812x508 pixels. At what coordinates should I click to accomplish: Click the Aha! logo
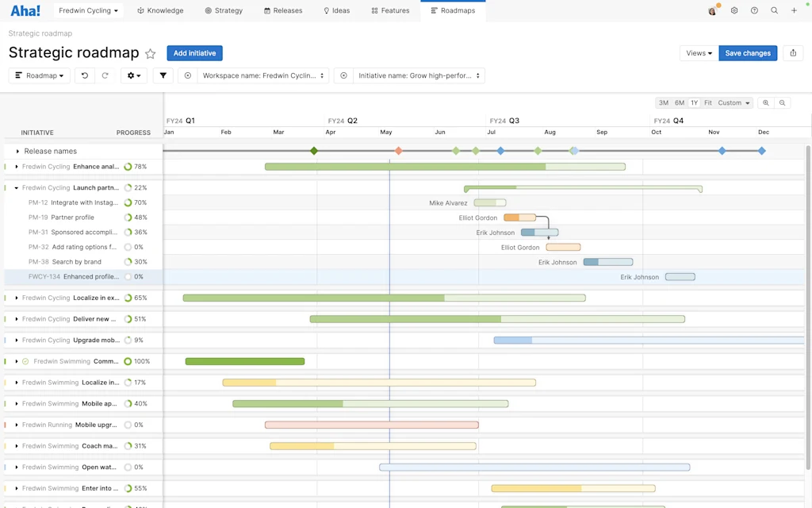click(25, 10)
